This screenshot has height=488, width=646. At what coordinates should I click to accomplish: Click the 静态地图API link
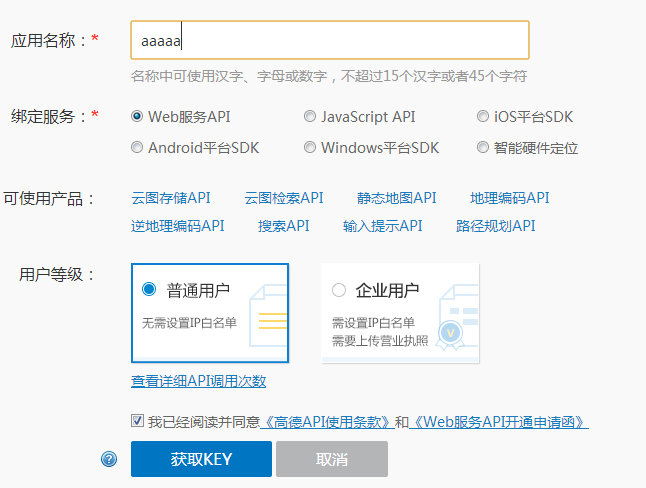(x=397, y=198)
